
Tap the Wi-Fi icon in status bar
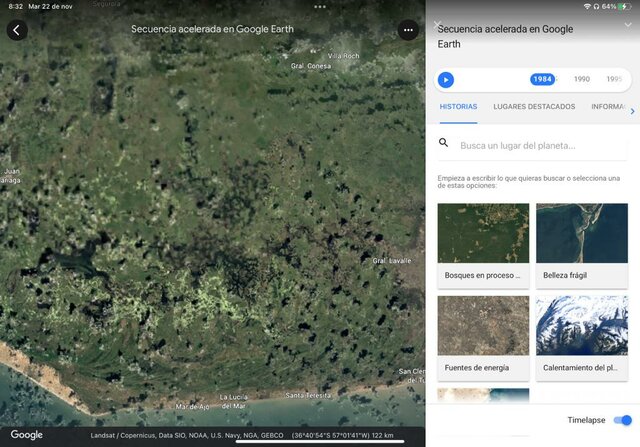click(x=587, y=7)
